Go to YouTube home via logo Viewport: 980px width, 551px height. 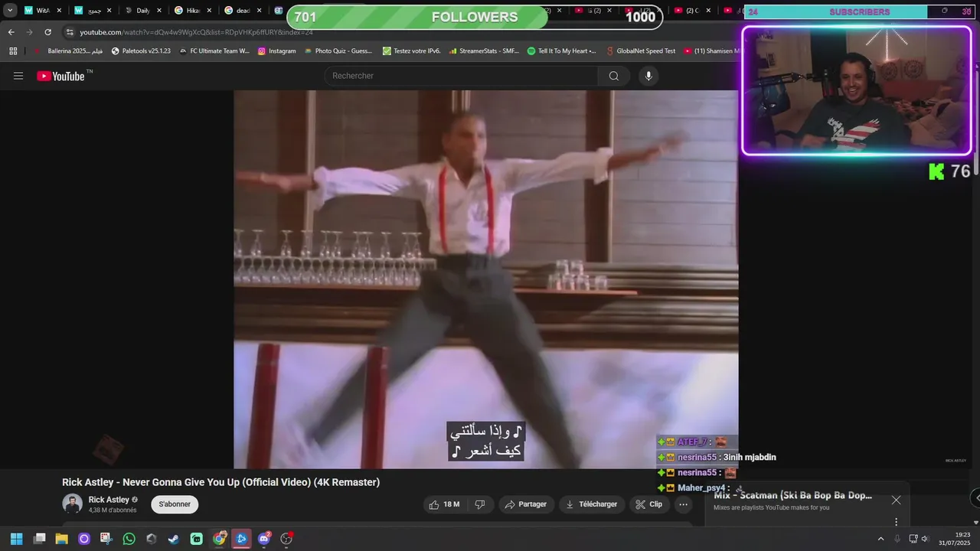point(60,76)
